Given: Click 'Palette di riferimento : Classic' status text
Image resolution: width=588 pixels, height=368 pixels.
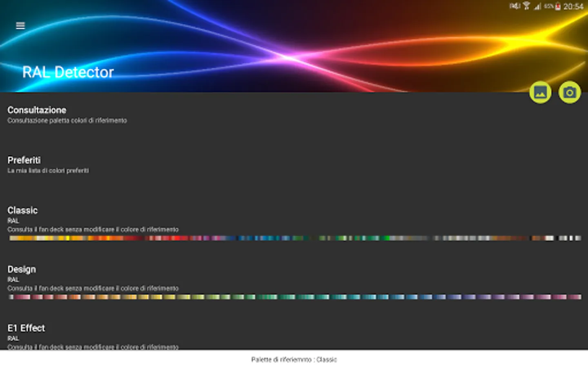Looking at the screenshot, I should point(294,360).
